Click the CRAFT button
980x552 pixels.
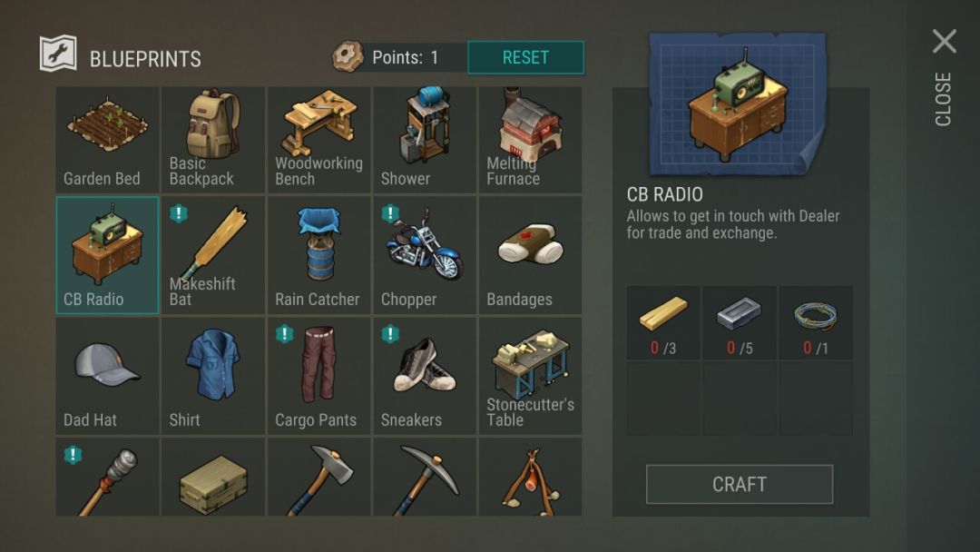(x=740, y=484)
